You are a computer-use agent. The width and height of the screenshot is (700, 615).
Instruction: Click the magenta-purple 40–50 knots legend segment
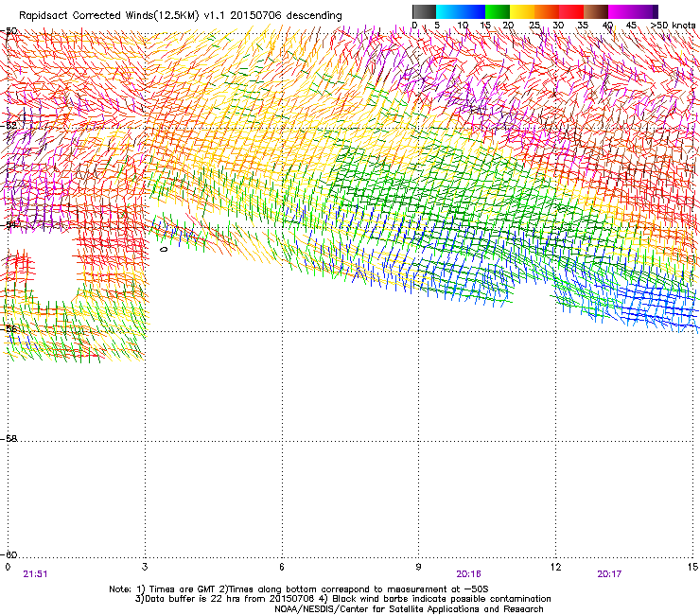[630, 11]
